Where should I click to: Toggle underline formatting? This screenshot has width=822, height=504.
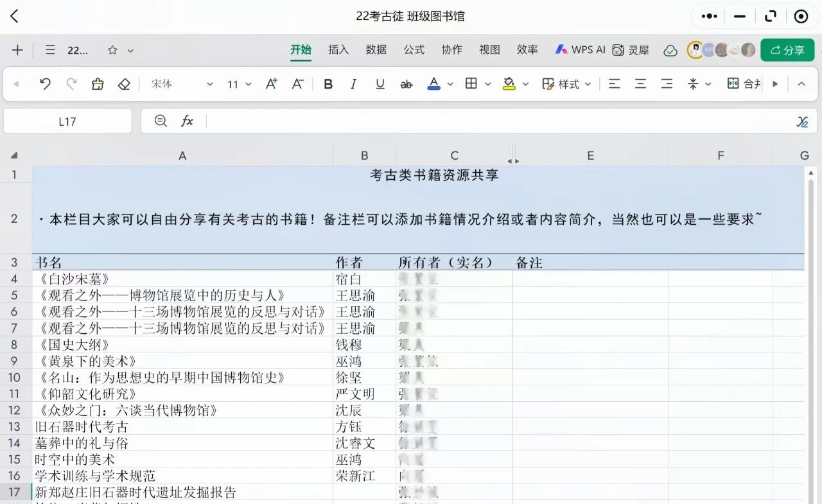point(380,84)
